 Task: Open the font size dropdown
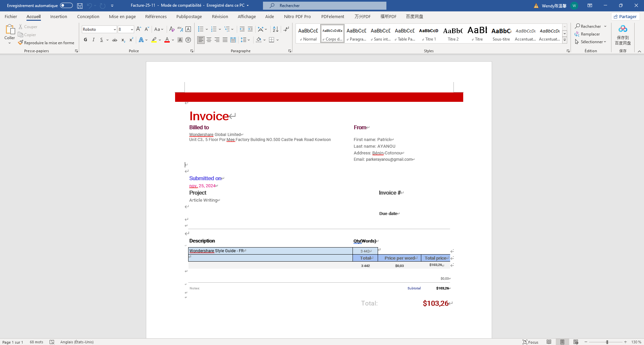click(132, 29)
